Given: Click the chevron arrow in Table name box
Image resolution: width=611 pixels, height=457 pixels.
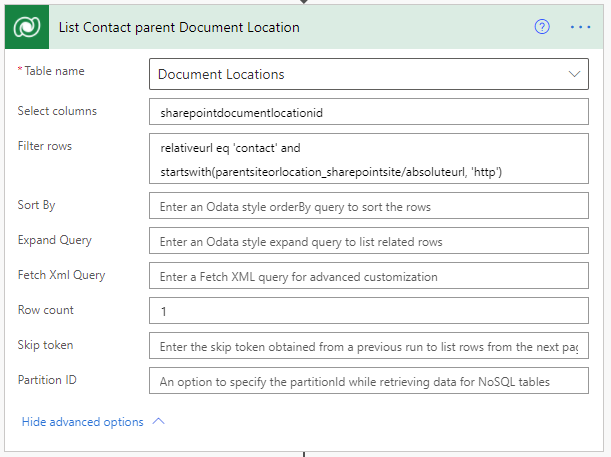Looking at the screenshot, I should tap(574, 74).
